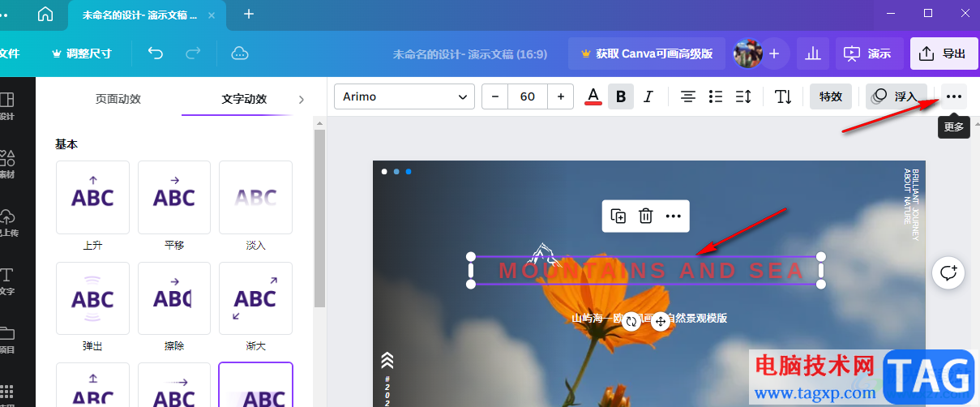980x407 pixels.
Task: Change text alignment
Action: point(687,96)
